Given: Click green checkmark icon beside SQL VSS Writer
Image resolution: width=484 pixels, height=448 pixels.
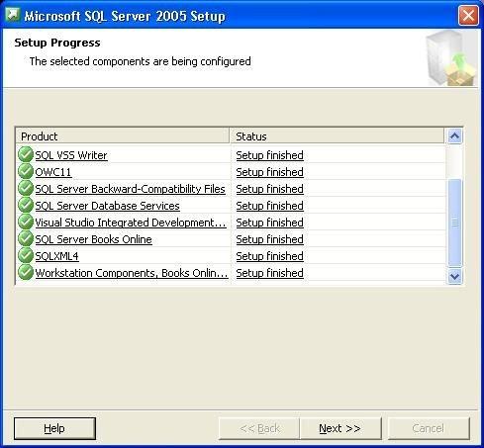Looking at the screenshot, I should pos(26,154).
